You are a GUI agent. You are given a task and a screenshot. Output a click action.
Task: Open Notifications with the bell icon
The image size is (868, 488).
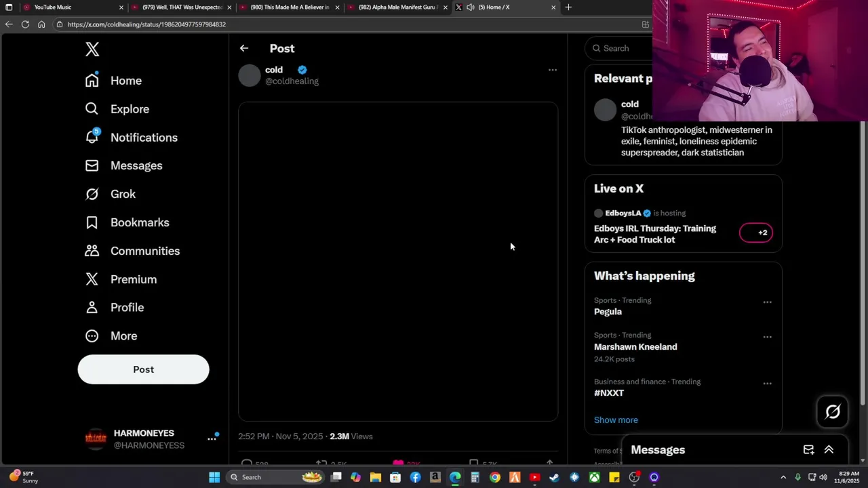131,138
